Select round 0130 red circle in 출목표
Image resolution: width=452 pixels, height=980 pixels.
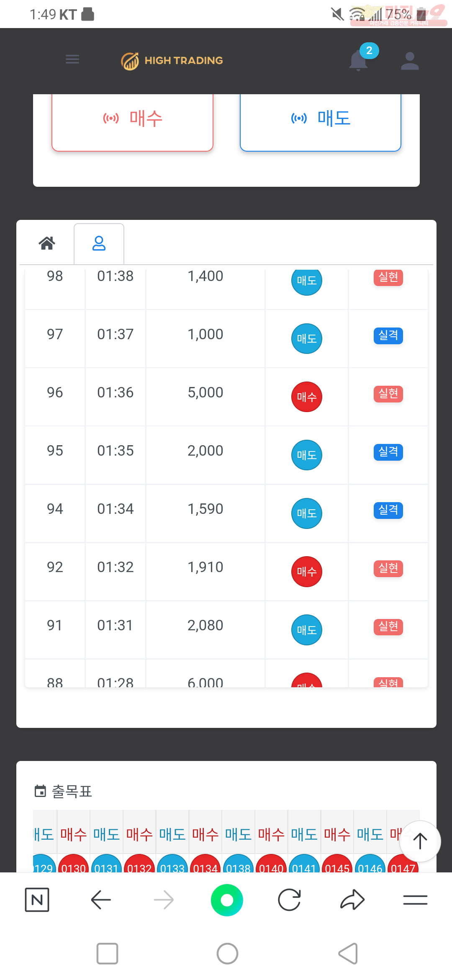pyautogui.click(x=73, y=866)
